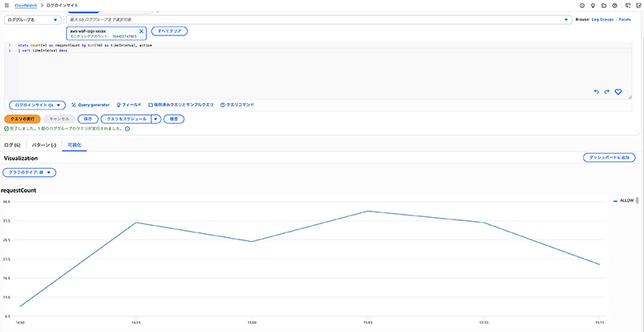Switch to the パターン tab

[x=43, y=145]
